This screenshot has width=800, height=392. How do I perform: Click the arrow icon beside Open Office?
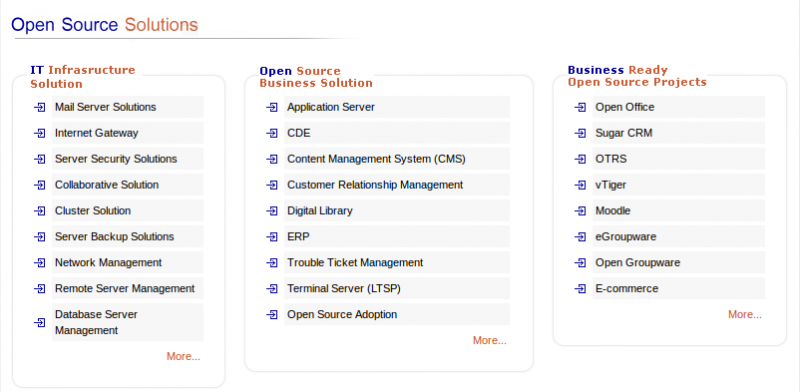click(x=580, y=107)
